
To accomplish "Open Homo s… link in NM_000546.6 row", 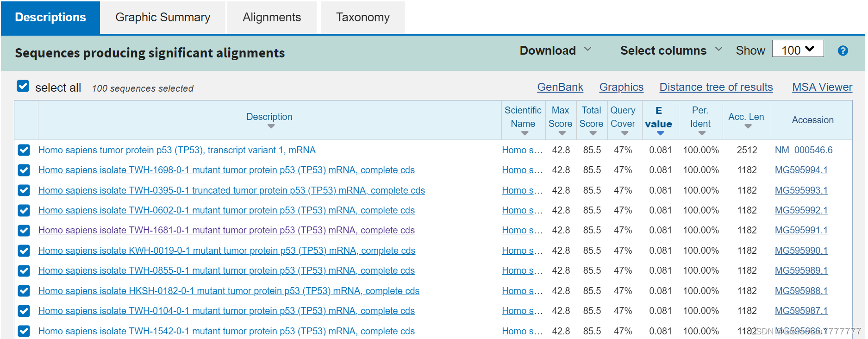I will [522, 150].
